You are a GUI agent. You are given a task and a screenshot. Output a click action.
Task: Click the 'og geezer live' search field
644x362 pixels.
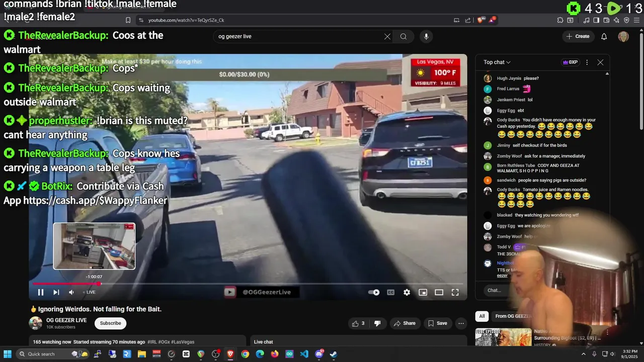click(x=299, y=36)
